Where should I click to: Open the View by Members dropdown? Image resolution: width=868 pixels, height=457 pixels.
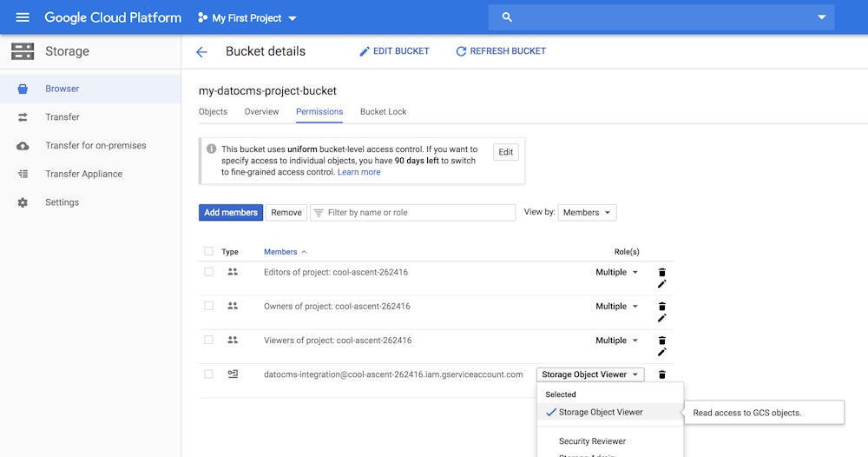587,213
